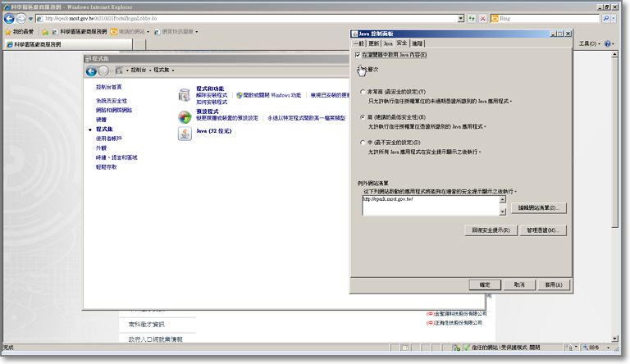
Task: Click the blue help question mark icon
Action: (608, 43)
